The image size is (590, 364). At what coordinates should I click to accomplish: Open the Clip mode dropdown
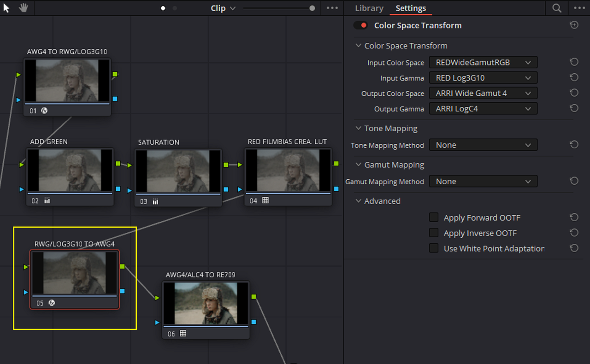coord(223,8)
